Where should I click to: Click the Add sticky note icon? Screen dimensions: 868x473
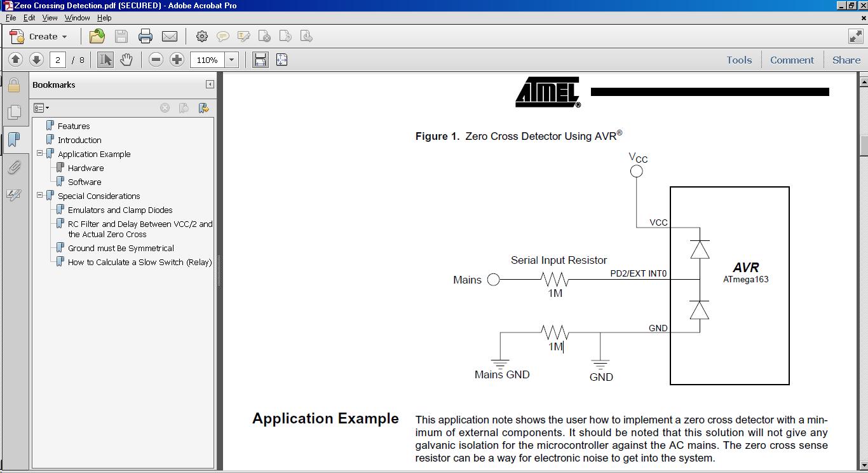pyautogui.click(x=223, y=36)
